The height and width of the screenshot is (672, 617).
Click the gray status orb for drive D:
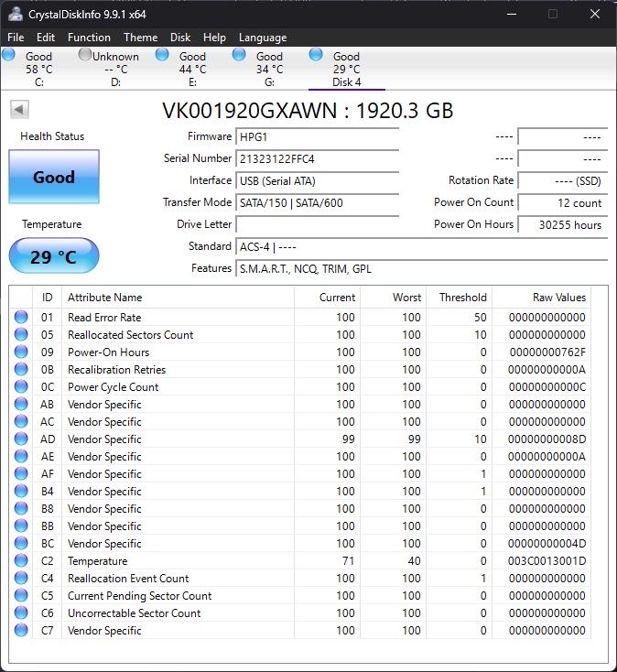(85, 55)
